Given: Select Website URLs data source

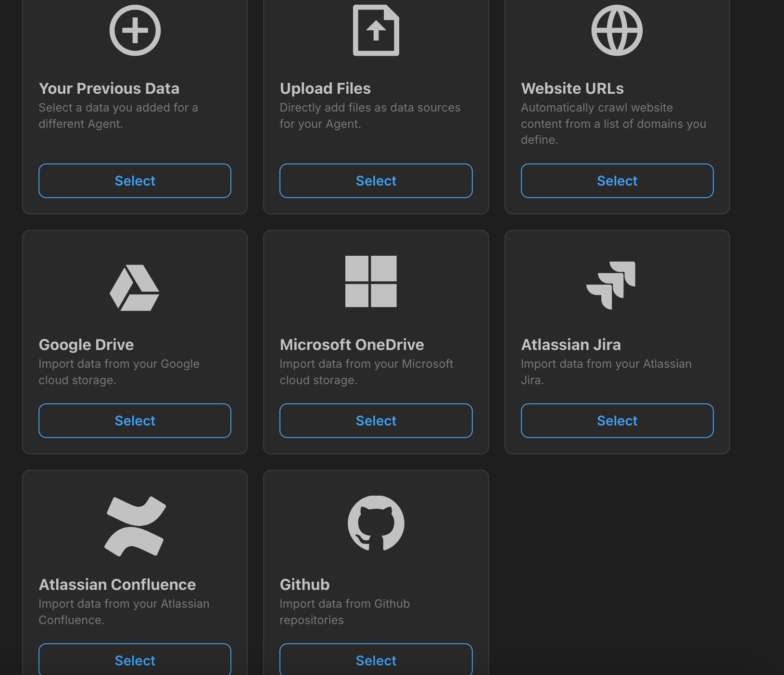Looking at the screenshot, I should (617, 181).
